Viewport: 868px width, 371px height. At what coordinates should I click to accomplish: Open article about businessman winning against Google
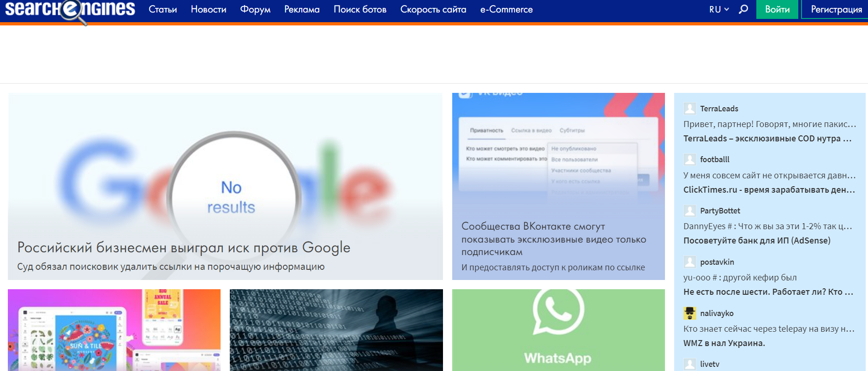(184, 247)
